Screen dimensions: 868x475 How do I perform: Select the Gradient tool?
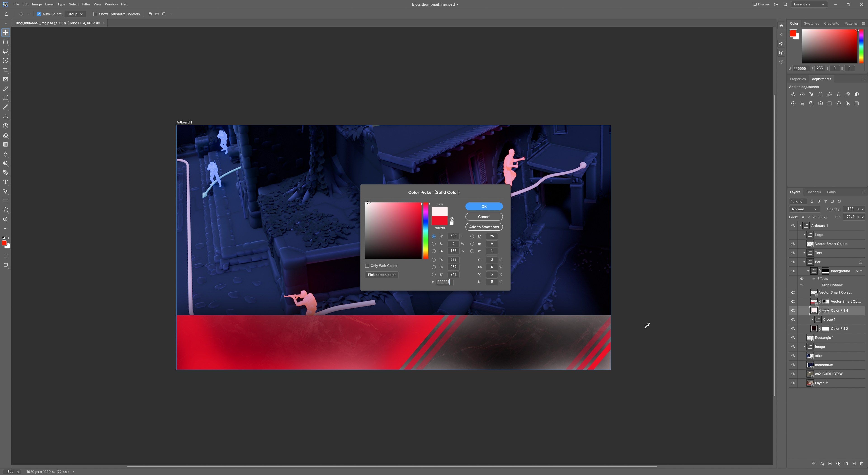(x=5, y=145)
